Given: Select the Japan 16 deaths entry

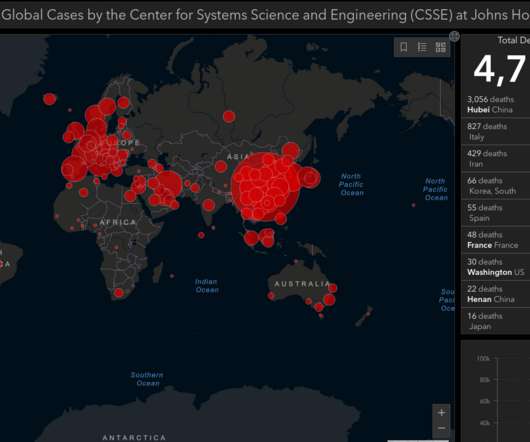Looking at the screenshot, I should pyautogui.click(x=496, y=321).
